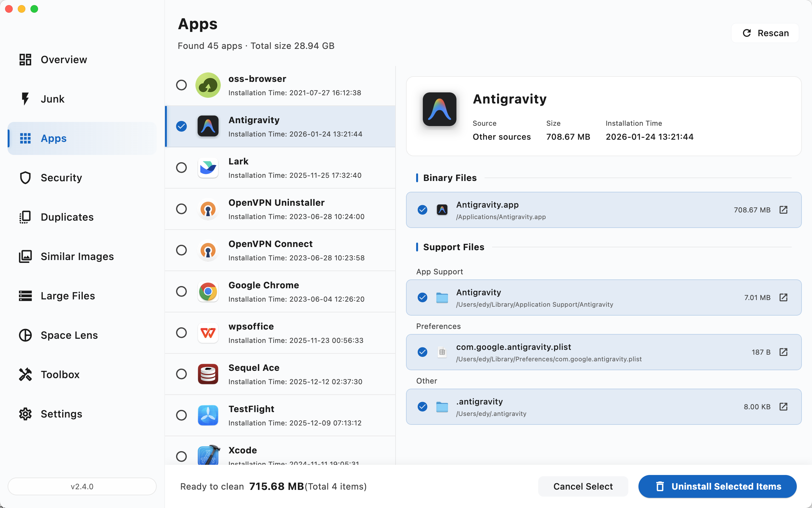Click the Google Chrome name text
Viewport: 812px width, 508px height.
[264, 285]
